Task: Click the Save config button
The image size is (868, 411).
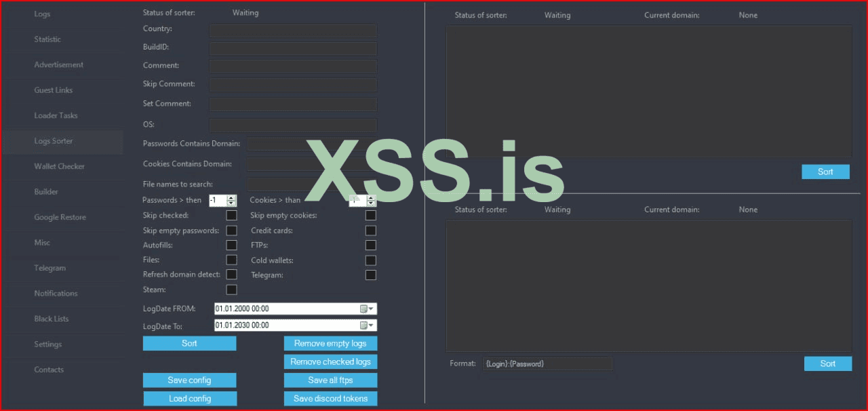Action: click(x=190, y=380)
